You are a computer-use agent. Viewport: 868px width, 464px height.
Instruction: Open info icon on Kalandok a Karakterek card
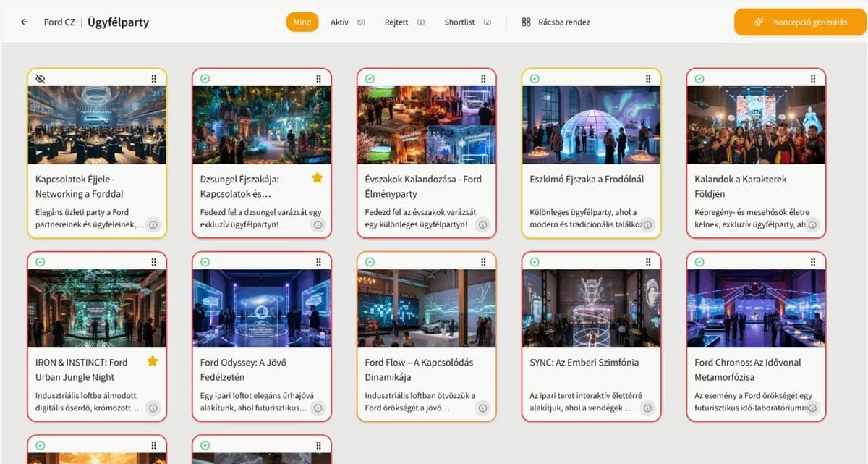813,224
